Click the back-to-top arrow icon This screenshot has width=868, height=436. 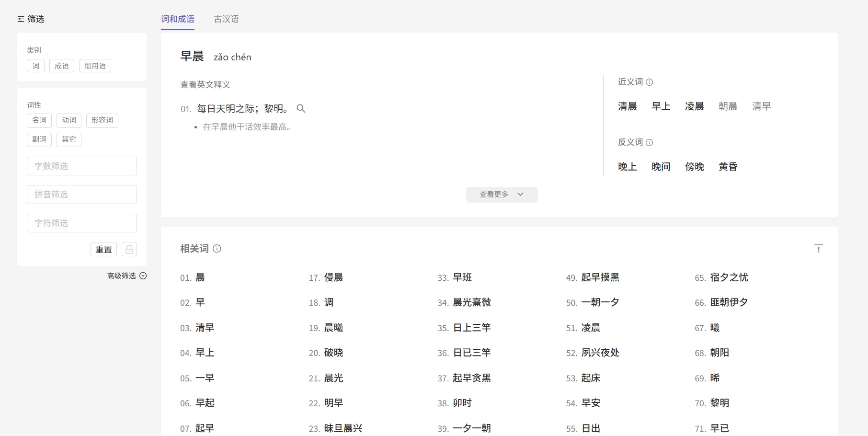[x=819, y=249]
